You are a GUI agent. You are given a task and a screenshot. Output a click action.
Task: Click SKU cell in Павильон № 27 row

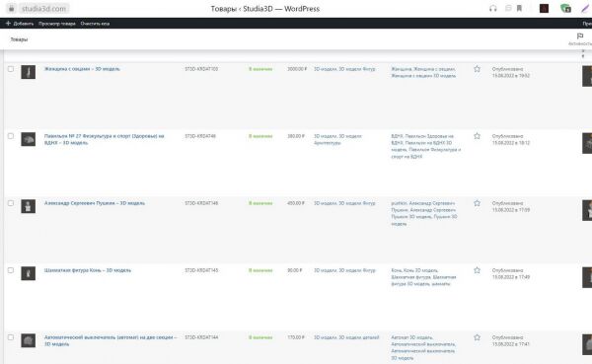[x=200, y=136]
